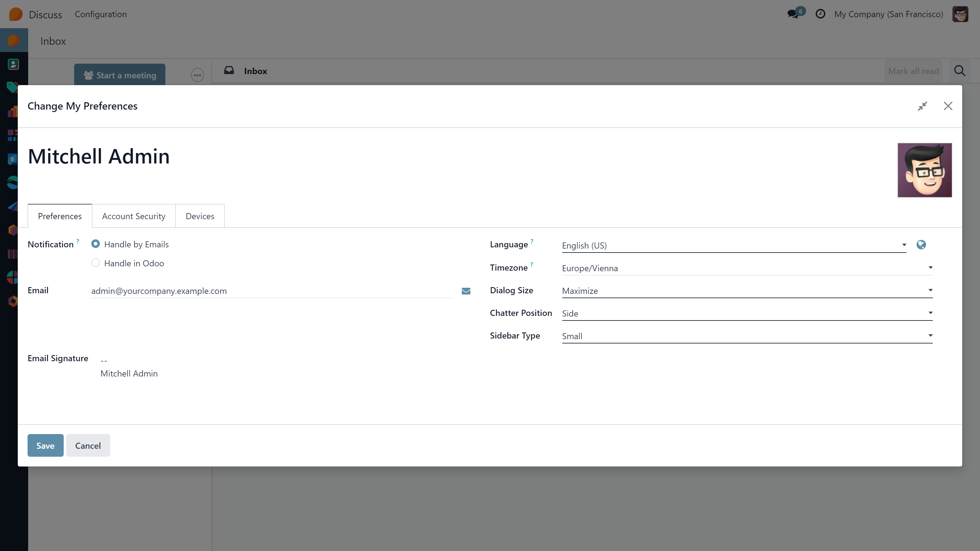Select the Handle by Emails radio button
980x551 pixels.
[x=96, y=244]
